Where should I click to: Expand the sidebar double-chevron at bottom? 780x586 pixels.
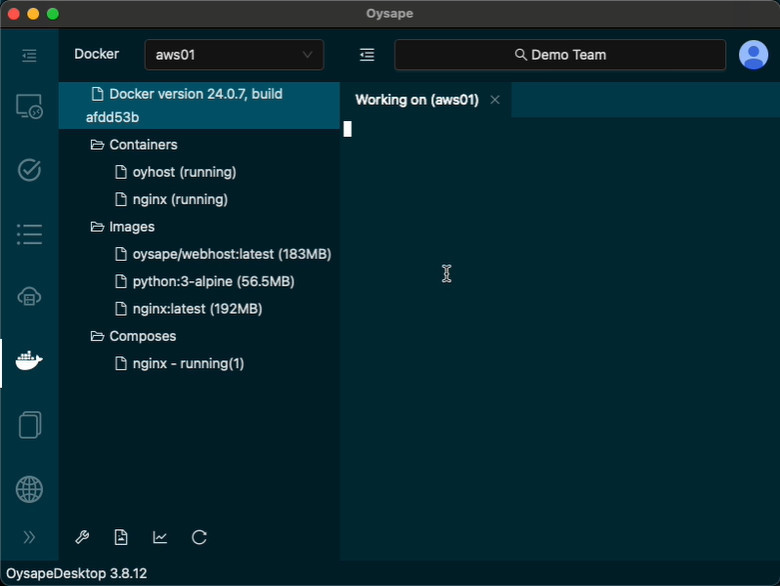(29, 537)
